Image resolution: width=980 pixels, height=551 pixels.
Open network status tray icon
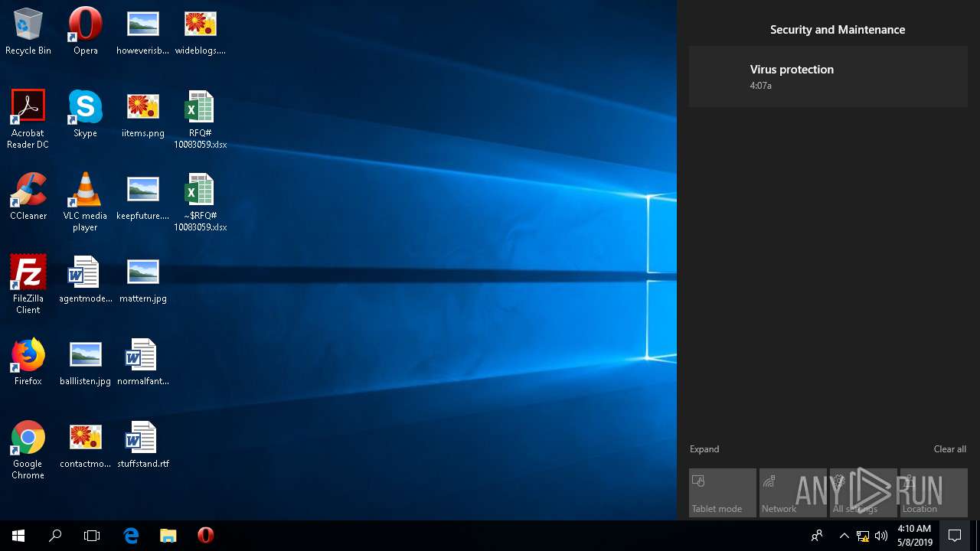[863, 536]
